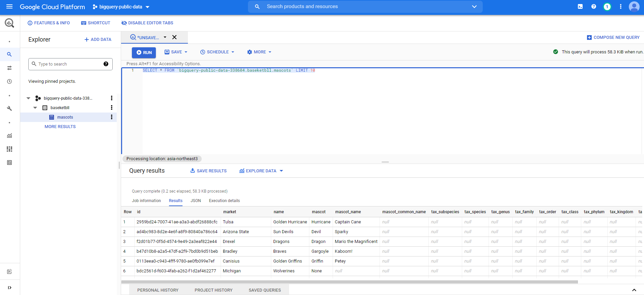This screenshot has width=644, height=295.
Task: Open the dashboard grid icon in sidebar
Action: (x=9, y=149)
